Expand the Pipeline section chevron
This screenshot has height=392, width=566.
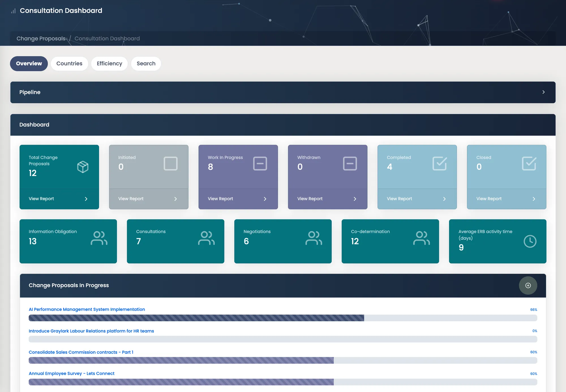[543, 92]
